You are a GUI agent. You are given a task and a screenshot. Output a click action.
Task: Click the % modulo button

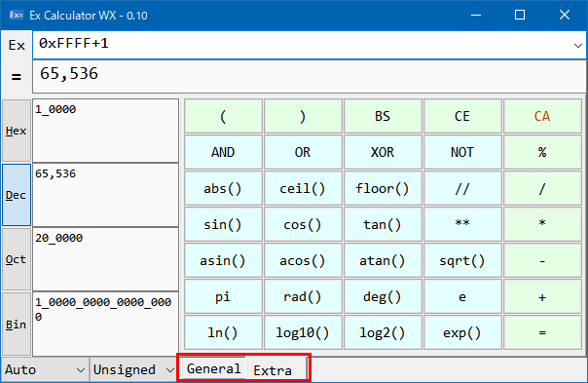coord(542,152)
